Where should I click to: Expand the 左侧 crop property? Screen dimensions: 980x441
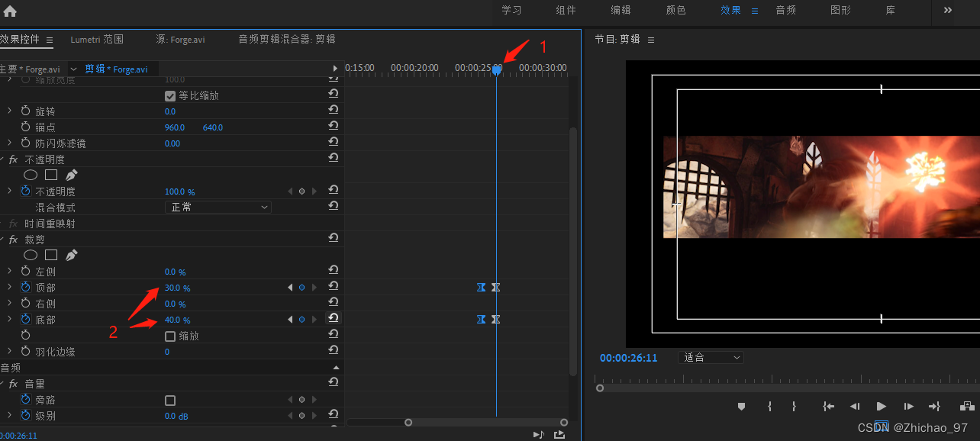coord(10,272)
